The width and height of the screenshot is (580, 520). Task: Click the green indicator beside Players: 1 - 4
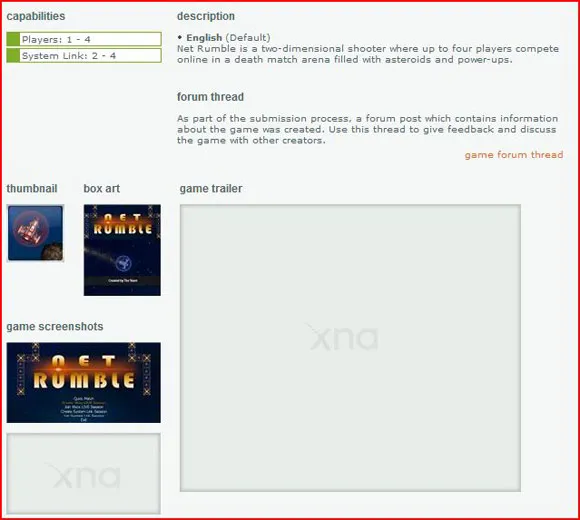pos(13,39)
